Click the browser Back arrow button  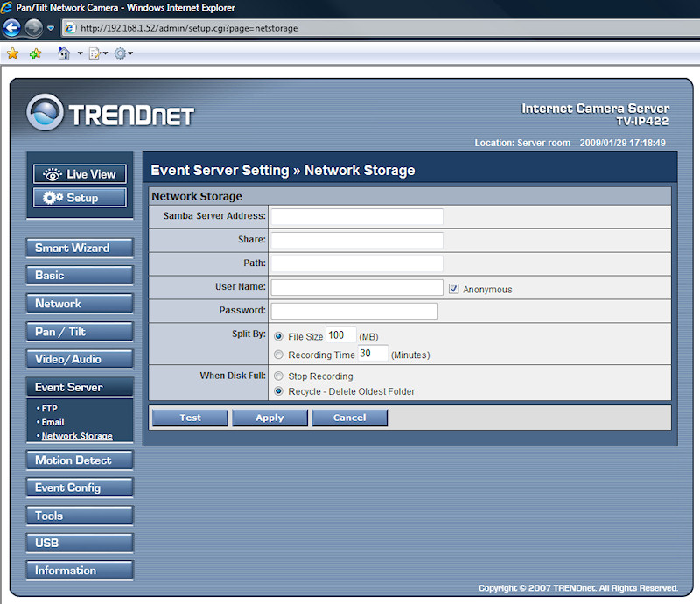[x=12, y=27]
